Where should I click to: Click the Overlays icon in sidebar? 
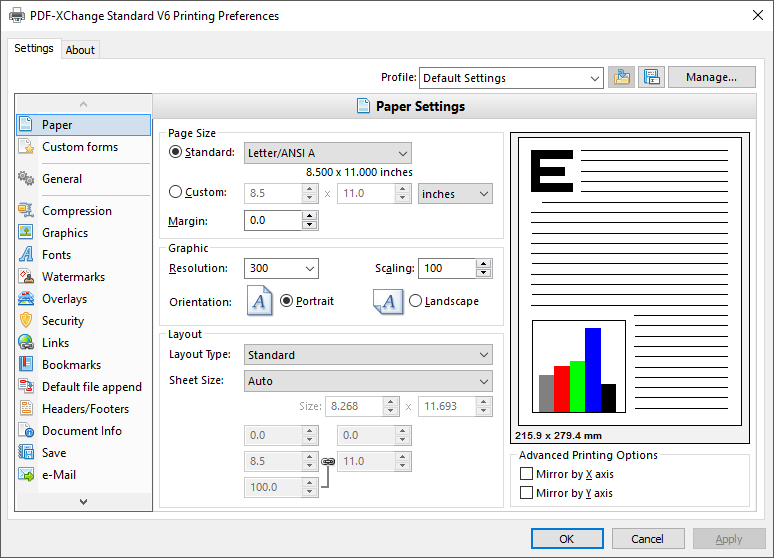click(26, 298)
